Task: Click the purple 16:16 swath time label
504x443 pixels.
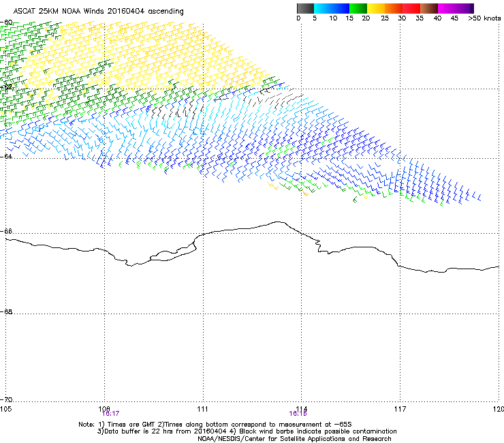Action: tap(298, 414)
